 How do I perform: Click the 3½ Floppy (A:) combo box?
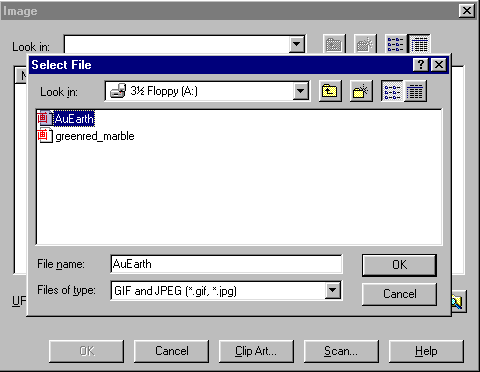tap(207, 91)
